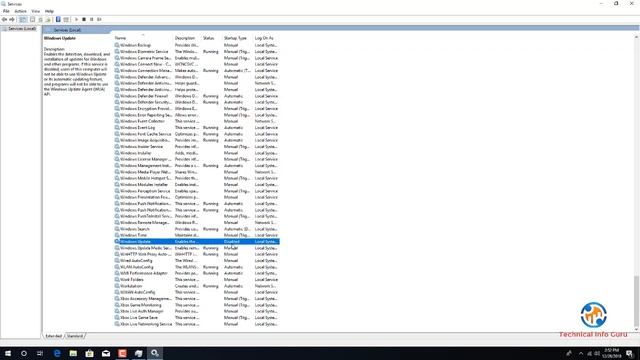Click the vertical scrollbar thumb
Image resolution: width=640 pixels, height=360 pixels.
[636, 301]
